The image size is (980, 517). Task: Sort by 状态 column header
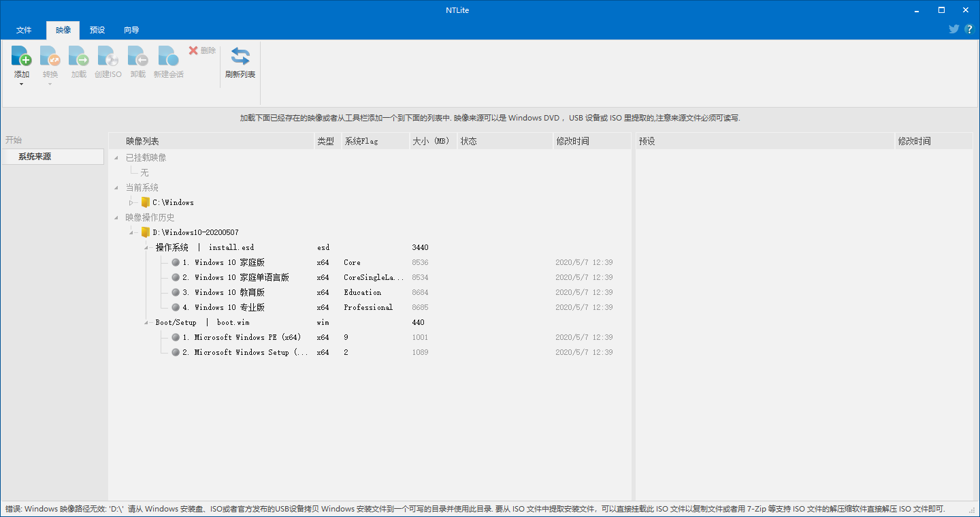point(505,141)
